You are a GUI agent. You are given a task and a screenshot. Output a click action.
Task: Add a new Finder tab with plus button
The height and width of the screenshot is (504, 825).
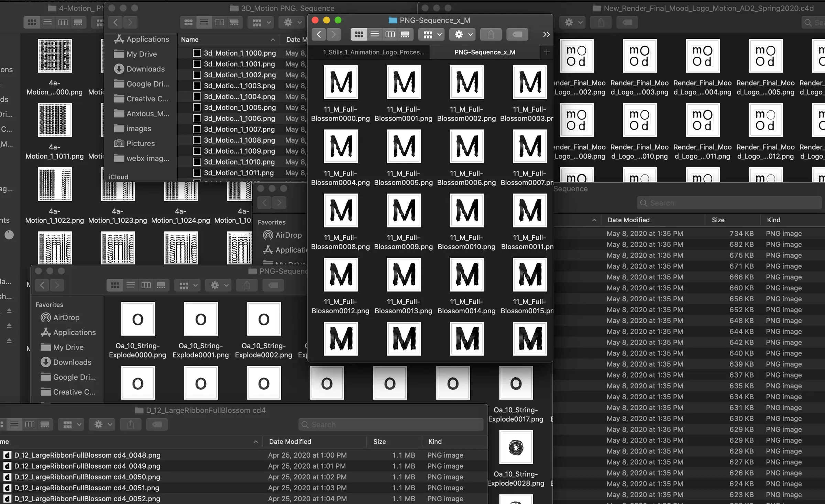tap(547, 52)
